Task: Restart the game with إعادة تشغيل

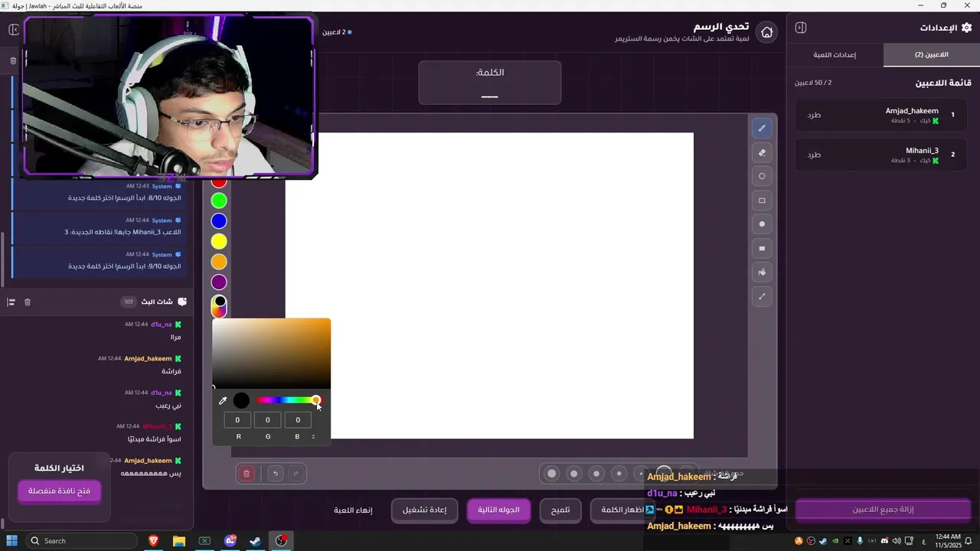Action: click(424, 510)
